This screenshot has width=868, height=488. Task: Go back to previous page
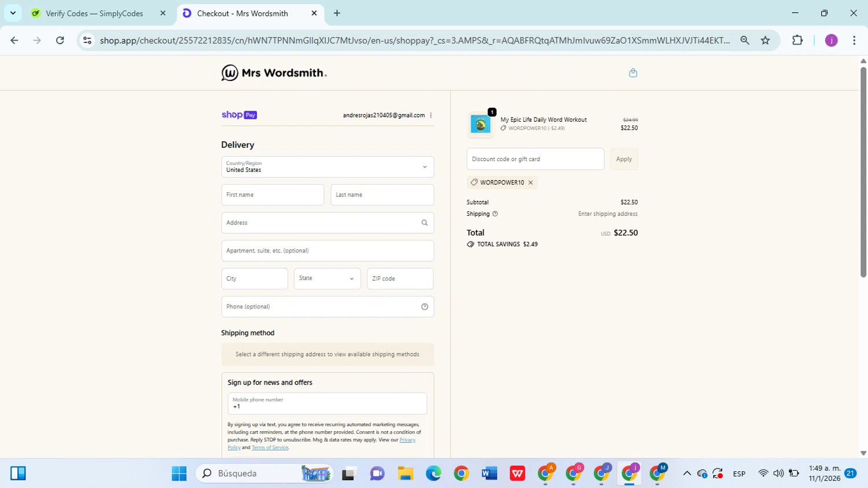[14, 41]
